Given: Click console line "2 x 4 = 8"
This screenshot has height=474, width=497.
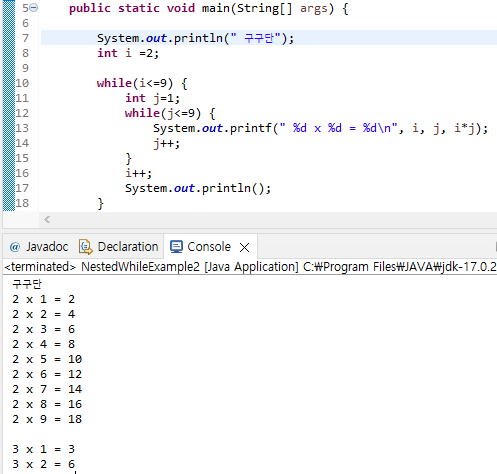Looking at the screenshot, I should tap(44, 344).
